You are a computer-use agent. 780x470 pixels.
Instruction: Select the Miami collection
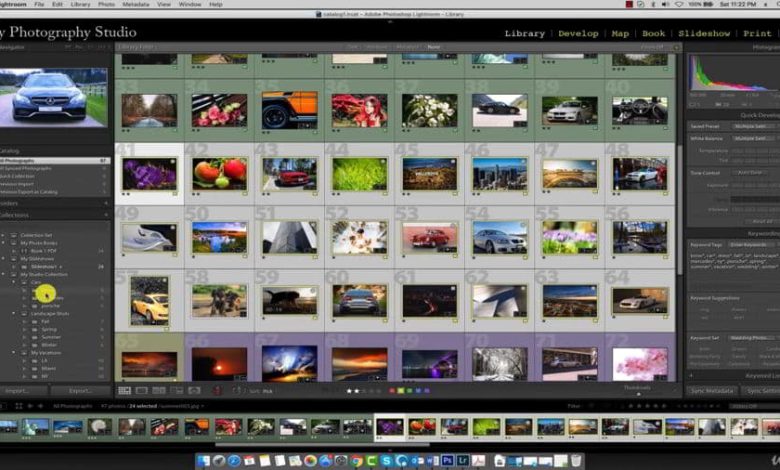[49, 369]
